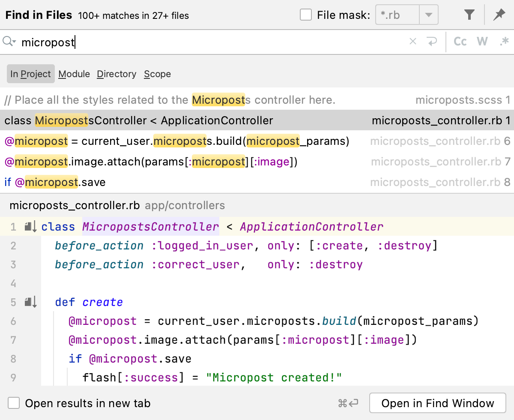Image resolution: width=514 pixels, height=420 pixels.
Task: Switch to the Directory search scope
Action: tap(117, 74)
